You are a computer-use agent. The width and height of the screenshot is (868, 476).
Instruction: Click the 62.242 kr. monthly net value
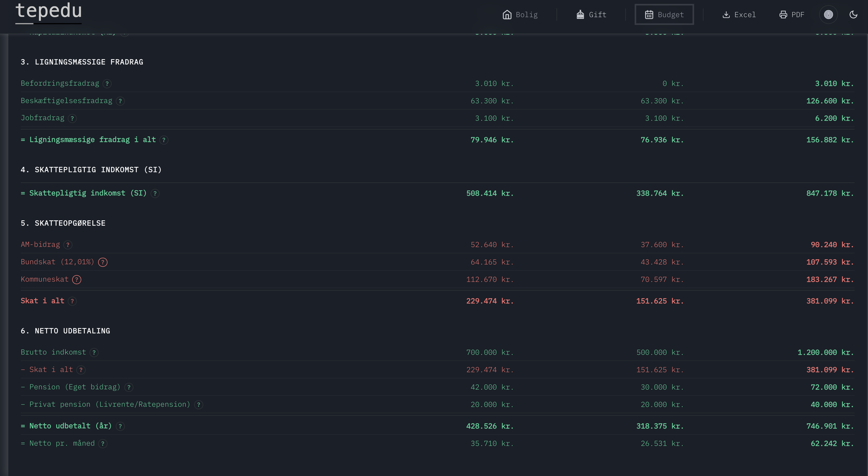[x=832, y=444]
